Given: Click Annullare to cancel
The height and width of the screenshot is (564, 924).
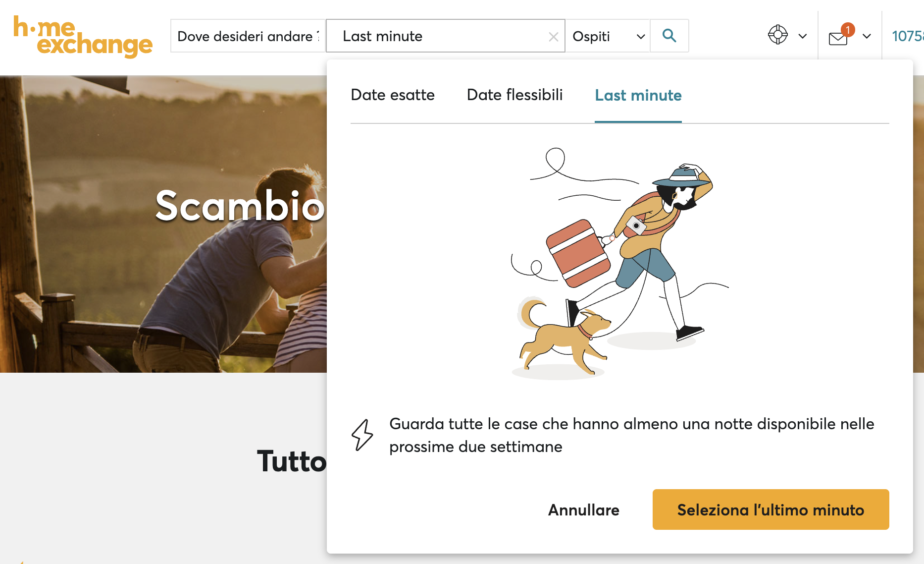Looking at the screenshot, I should pos(583,509).
